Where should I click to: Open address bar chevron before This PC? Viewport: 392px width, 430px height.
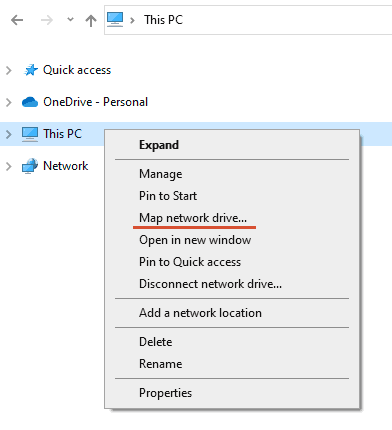point(132,20)
